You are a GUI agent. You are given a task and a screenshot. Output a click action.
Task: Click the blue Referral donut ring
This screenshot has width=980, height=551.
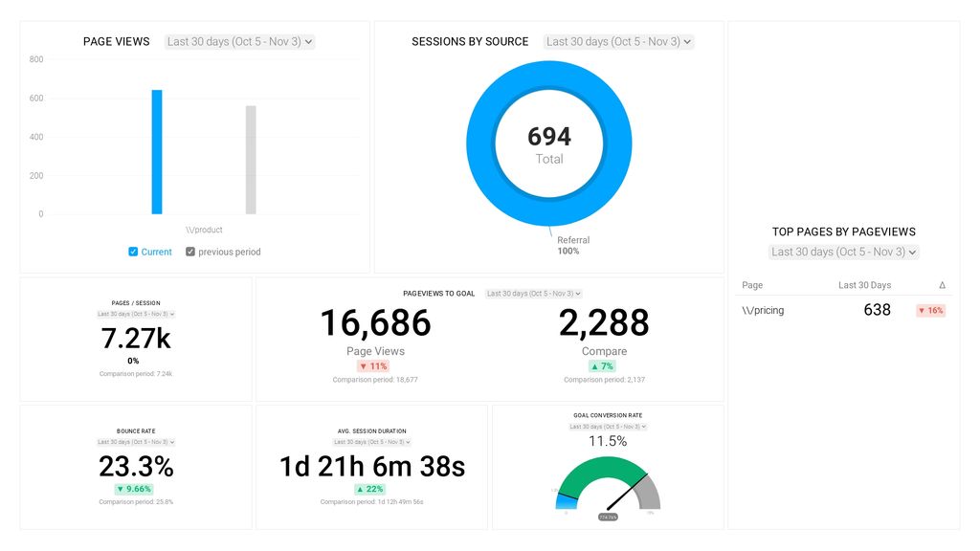480,143
